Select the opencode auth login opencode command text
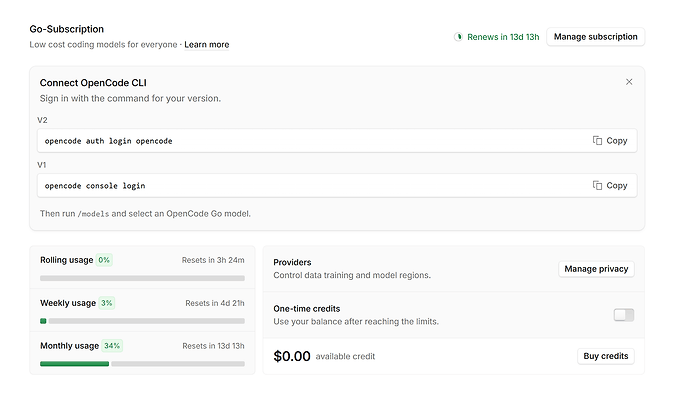Image resolution: width=690 pixels, height=401 pixels. click(x=108, y=141)
